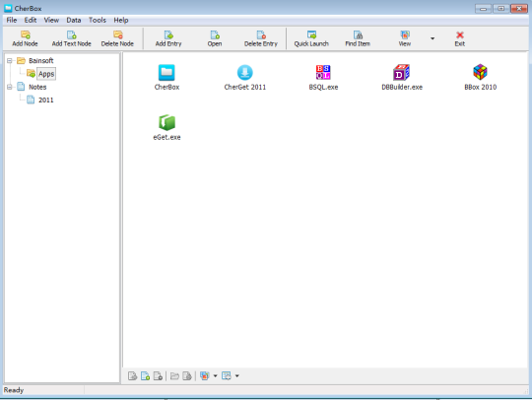Viewport: 532px width, 400px height.
Task: Maximize the CherBox window
Action: (500, 9)
